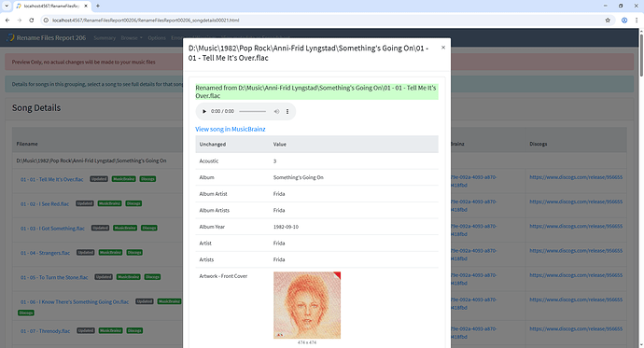Open the tab search dropdown arrow
The image size is (644, 348).
click(x=7, y=6)
